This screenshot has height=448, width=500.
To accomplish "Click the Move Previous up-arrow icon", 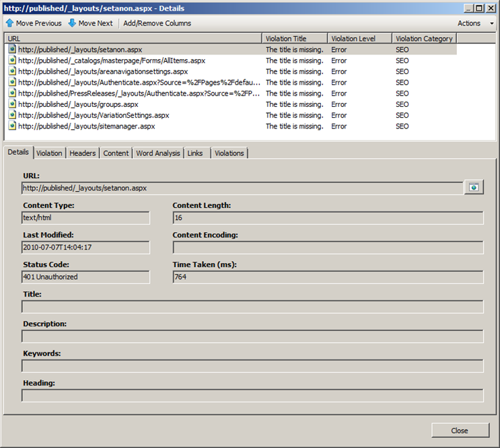I will 9,23.
